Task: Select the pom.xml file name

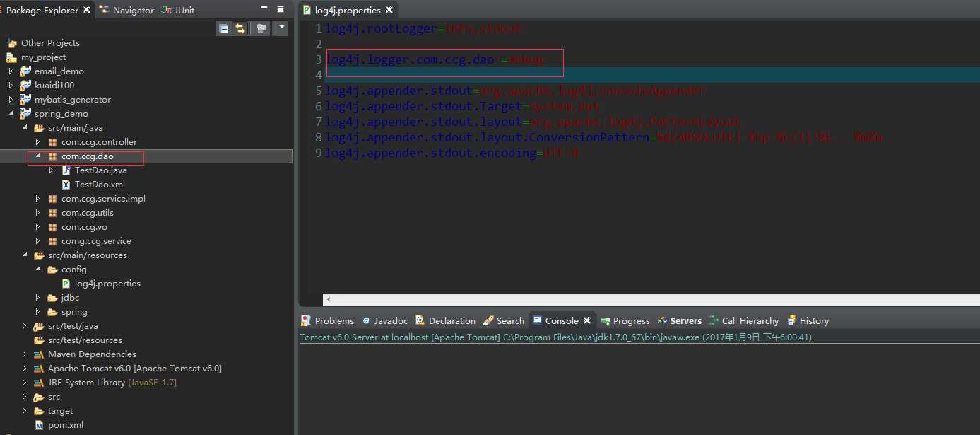Action: point(66,424)
